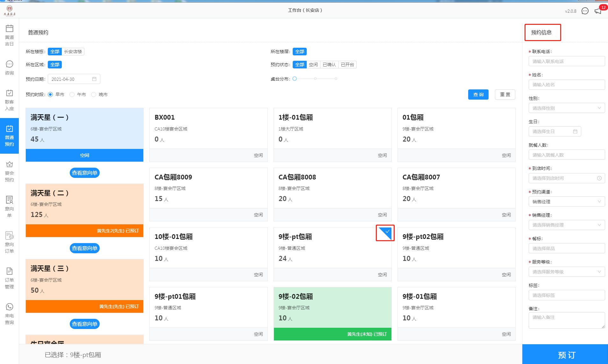This screenshot has height=364, width=608.
Task: View 查看意向单 under 满天星（二）
Action: coord(84,248)
